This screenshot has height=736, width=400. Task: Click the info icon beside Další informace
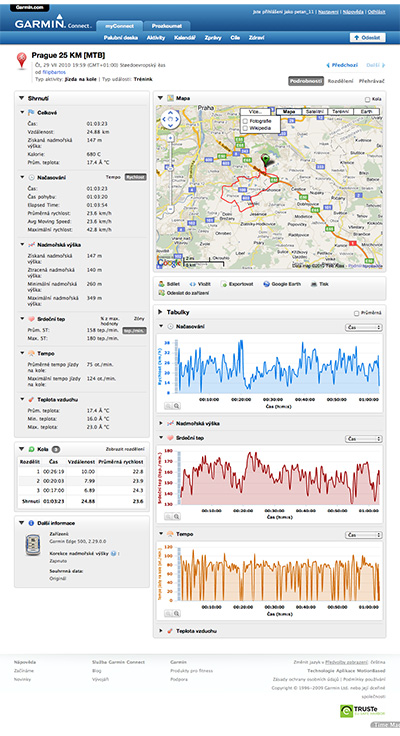[31, 523]
